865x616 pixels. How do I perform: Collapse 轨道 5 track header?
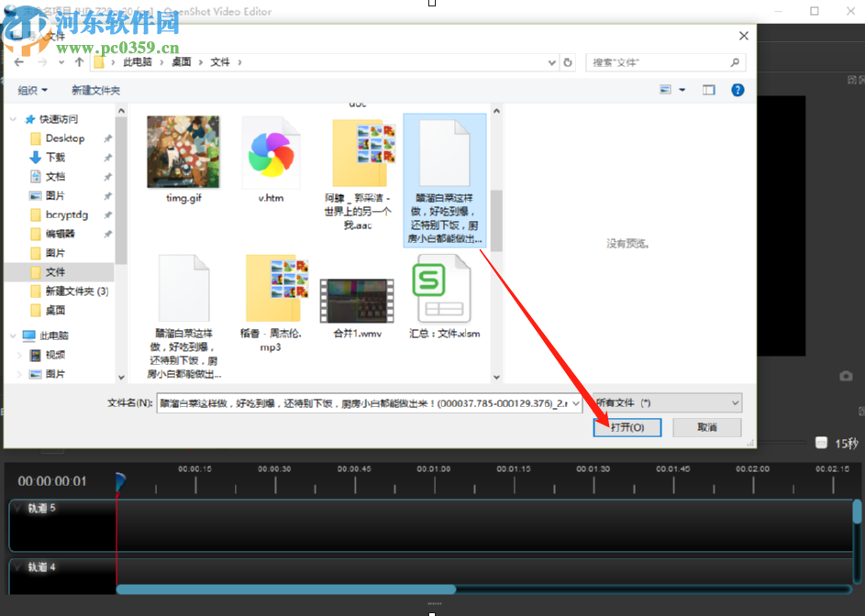pos(17,508)
